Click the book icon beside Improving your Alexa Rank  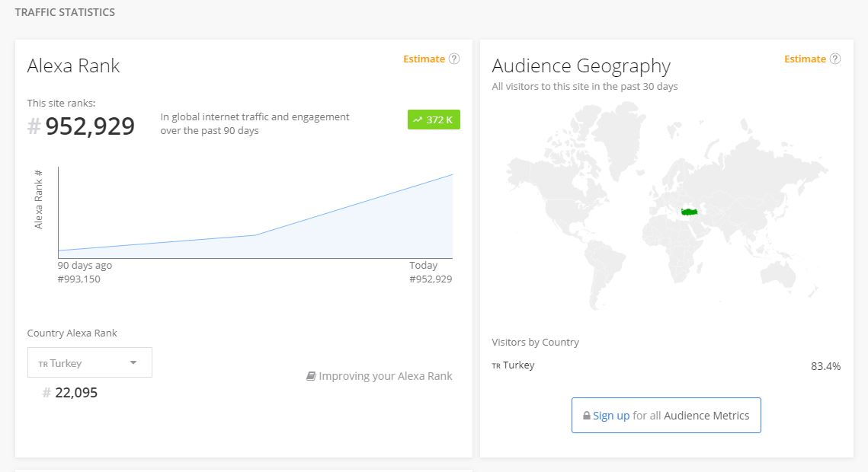[x=311, y=376]
